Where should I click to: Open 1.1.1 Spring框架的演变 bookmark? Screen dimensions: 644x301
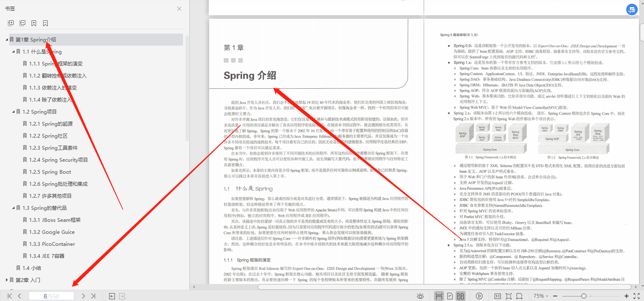[56, 64]
